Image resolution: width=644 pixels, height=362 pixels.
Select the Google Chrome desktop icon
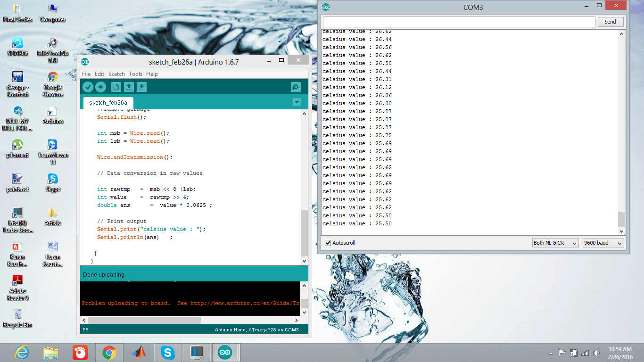(53, 84)
